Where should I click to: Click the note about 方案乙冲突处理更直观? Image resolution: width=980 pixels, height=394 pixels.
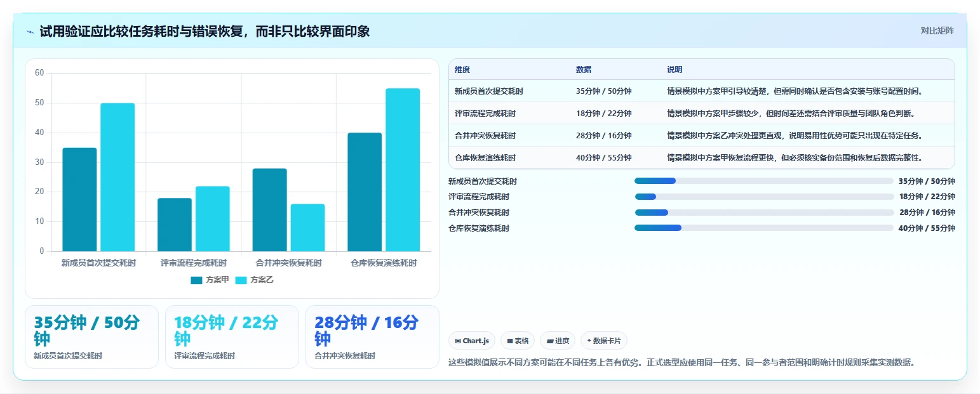795,135
